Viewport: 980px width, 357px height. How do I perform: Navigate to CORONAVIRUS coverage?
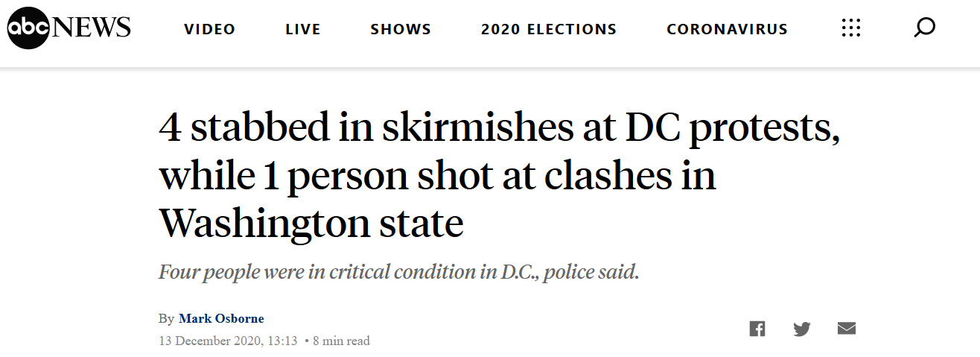point(727,30)
